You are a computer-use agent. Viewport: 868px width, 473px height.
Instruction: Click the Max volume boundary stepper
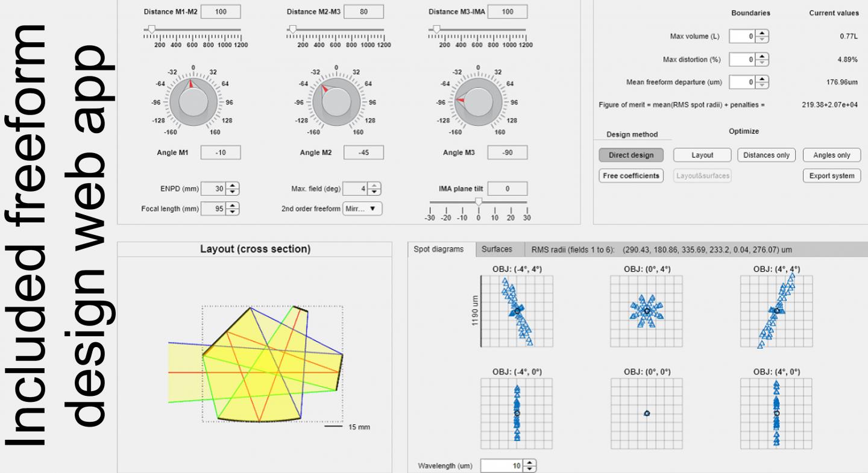tap(763, 37)
